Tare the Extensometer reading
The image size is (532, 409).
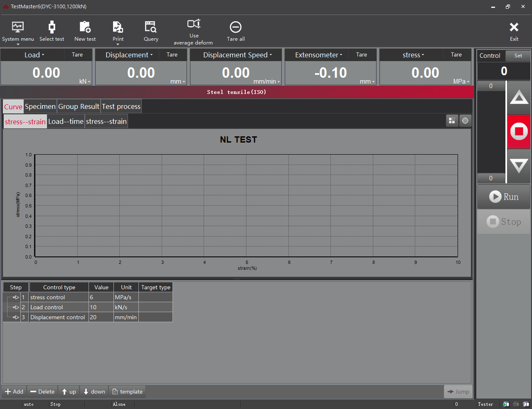pyautogui.click(x=362, y=54)
